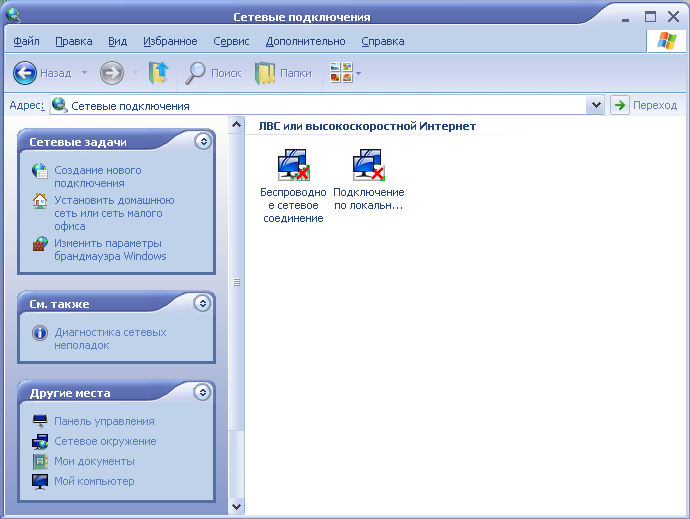Select the Local Area Connection icon

(369, 165)
